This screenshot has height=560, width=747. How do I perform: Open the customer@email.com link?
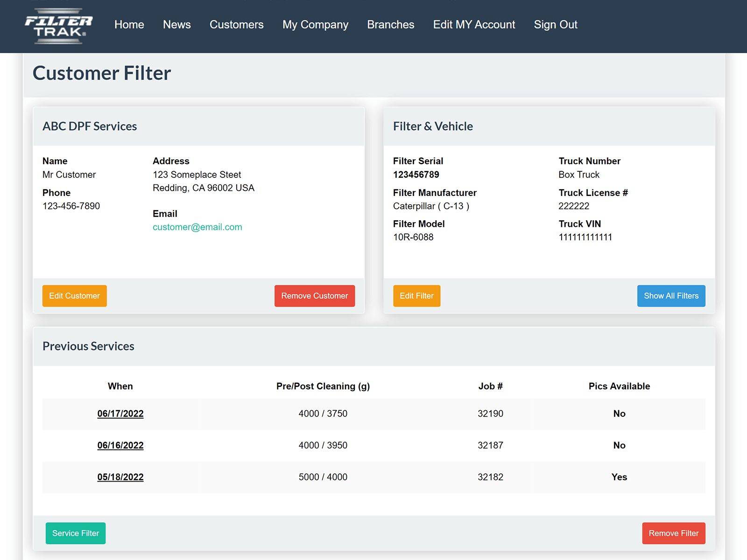[197, 227]
